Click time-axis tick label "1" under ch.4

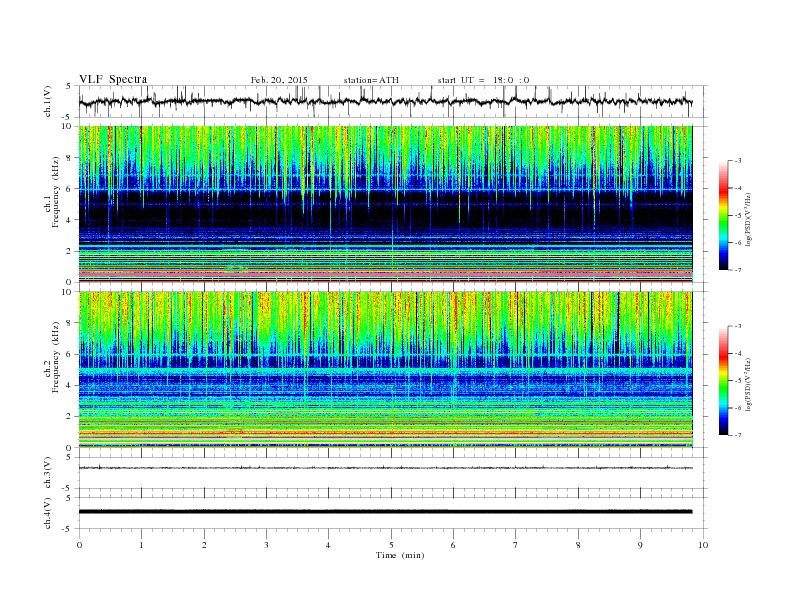point(141,545)
